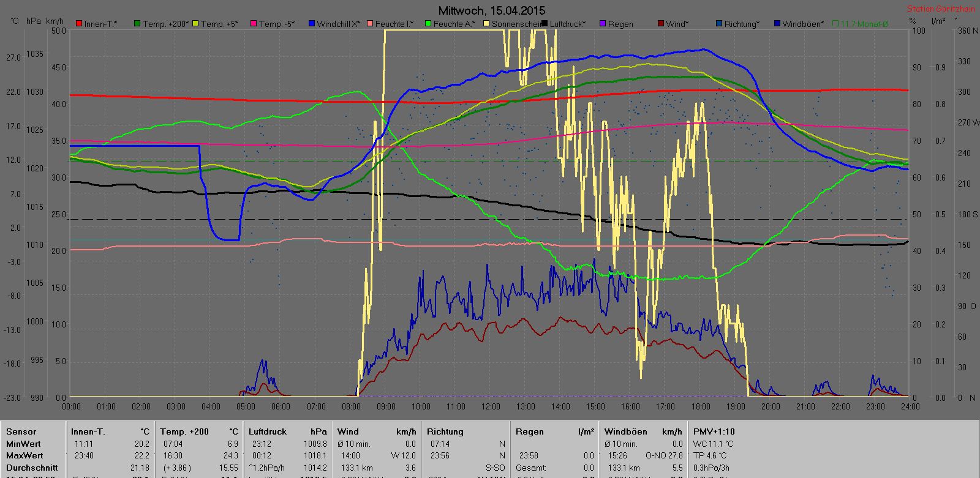Click the 06:00 time axis label
The height and width of the screenshot is (478, 980).
[x=281, y=406]
